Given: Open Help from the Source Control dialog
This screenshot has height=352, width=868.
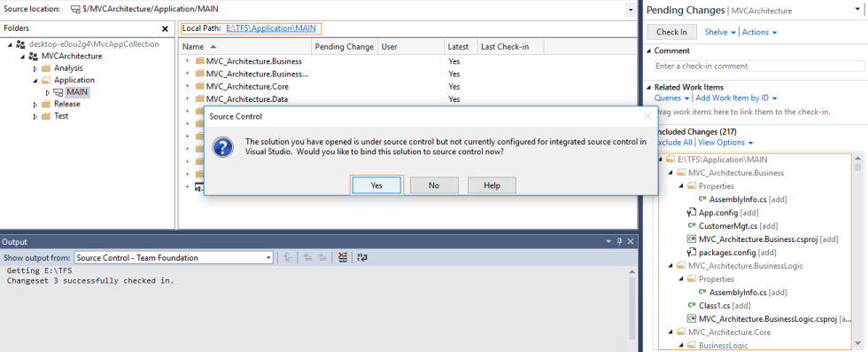Looking at the screenshot, I should [492, 185].
